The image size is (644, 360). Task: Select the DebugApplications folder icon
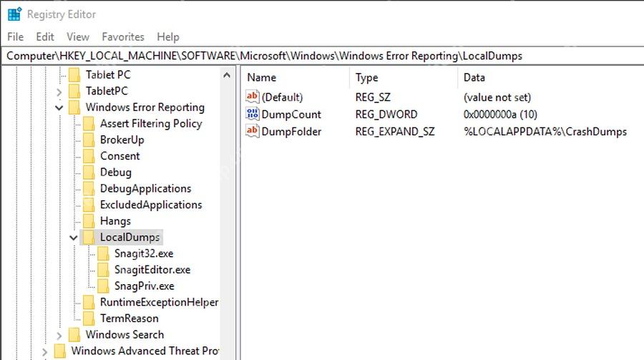pyautogui.click(x=89, y=188)
